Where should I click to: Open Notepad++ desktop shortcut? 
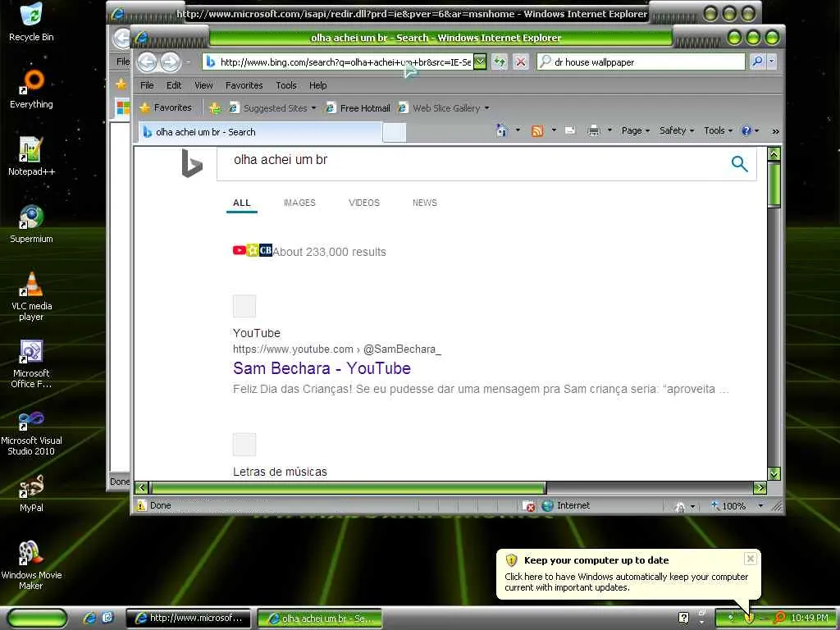pos(32,157)
